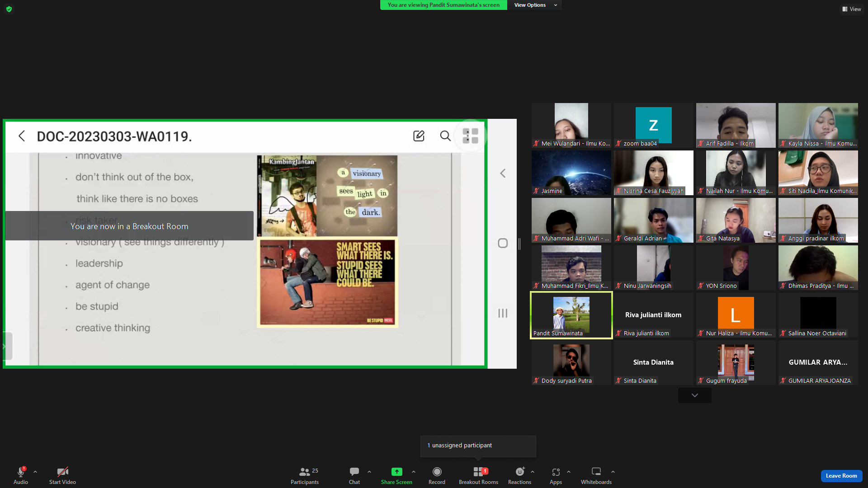Select Sinta Dianita's participant tile

654,363
